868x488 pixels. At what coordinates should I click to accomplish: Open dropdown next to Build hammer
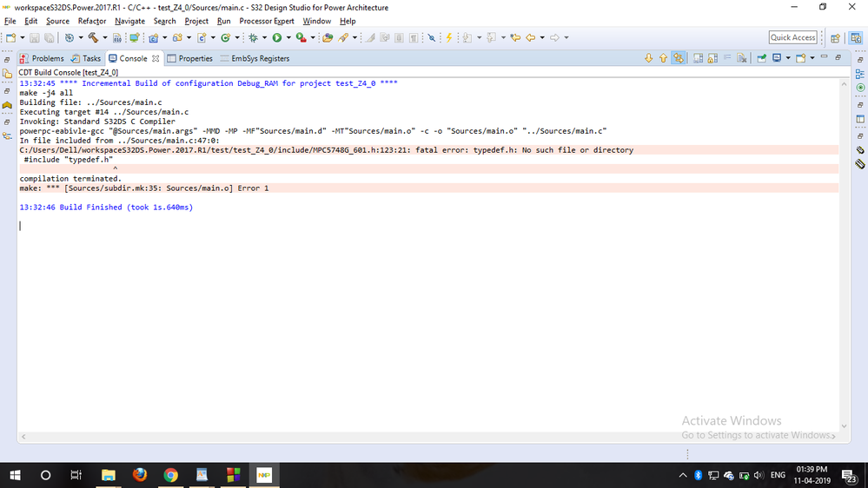pos(105,37)
